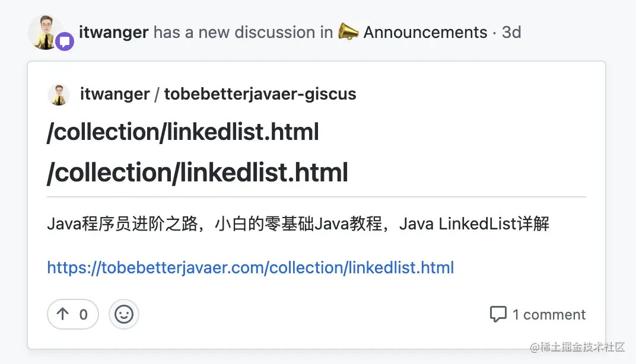Click the comment speech bubble icon
The height and width of the screenshot is (364, 636).
[498, 314]
